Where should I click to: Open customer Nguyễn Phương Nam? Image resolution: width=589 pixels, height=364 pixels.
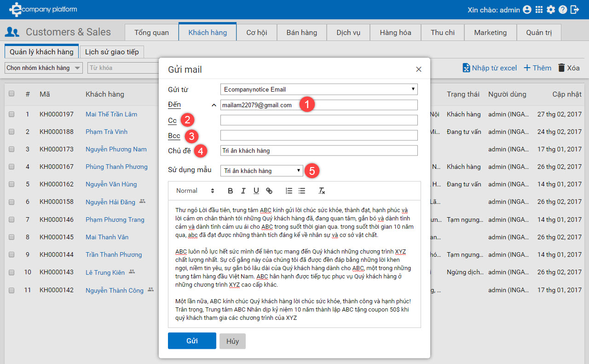pos(116,149)
